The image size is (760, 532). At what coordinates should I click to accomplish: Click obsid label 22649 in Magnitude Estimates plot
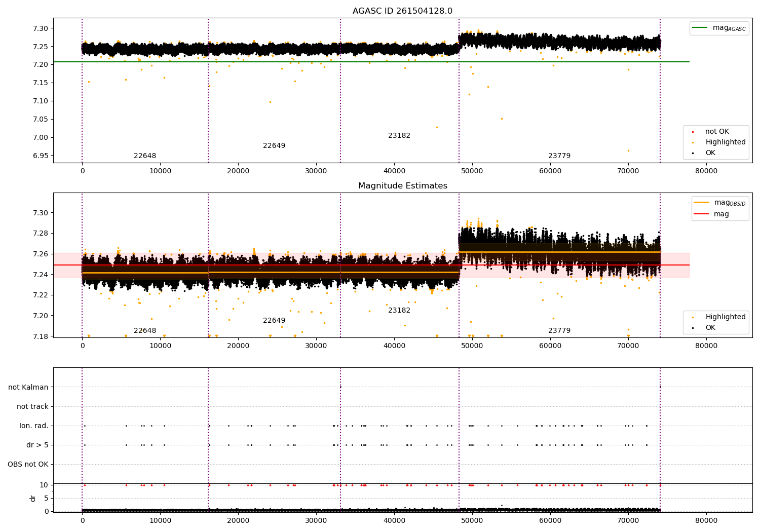click(274, 321)
